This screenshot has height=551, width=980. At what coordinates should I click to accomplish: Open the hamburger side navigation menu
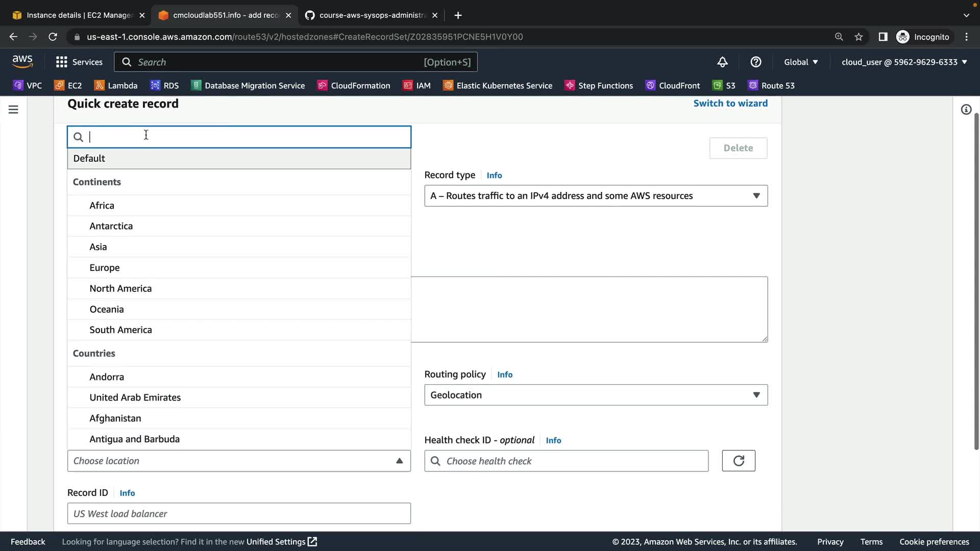(x=13, y=110)
